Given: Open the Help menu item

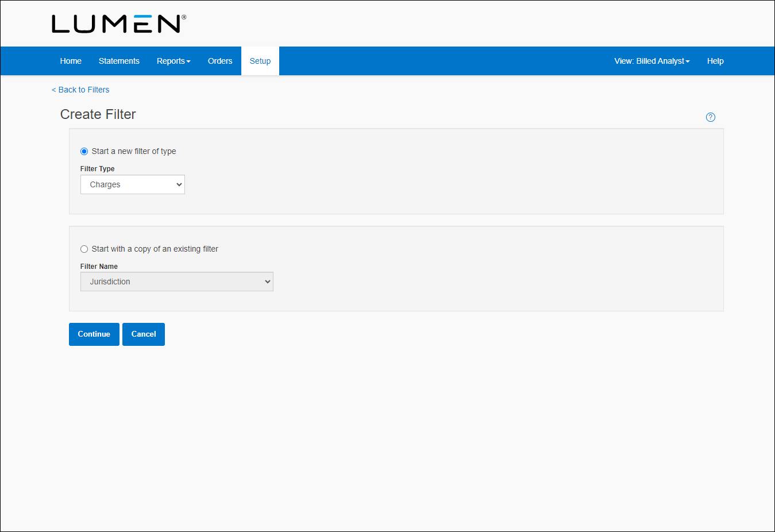Looking at the screenshot, I should [x=715, y=61].
